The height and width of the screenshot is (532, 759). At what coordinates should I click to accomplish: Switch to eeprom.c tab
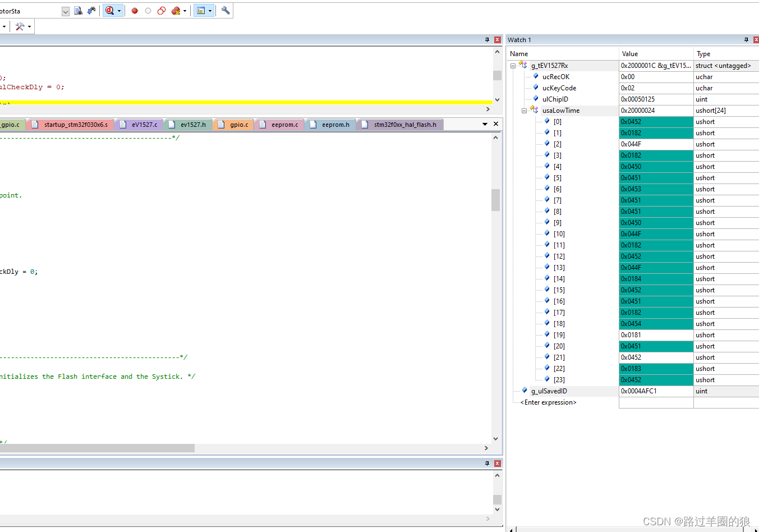coord(279,125)
